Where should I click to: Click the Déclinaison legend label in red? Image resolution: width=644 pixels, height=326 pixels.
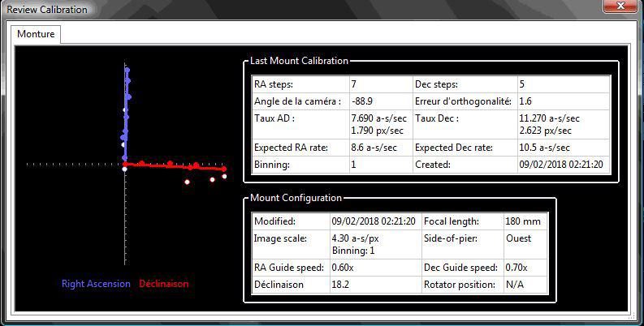[x=164, y=284]
